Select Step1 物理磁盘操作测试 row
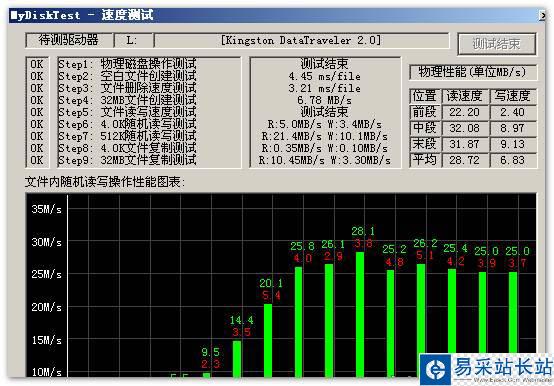Image resolution: width=554 pixels, height=386 pixels. pyautogui.click(x=127, y=64)
